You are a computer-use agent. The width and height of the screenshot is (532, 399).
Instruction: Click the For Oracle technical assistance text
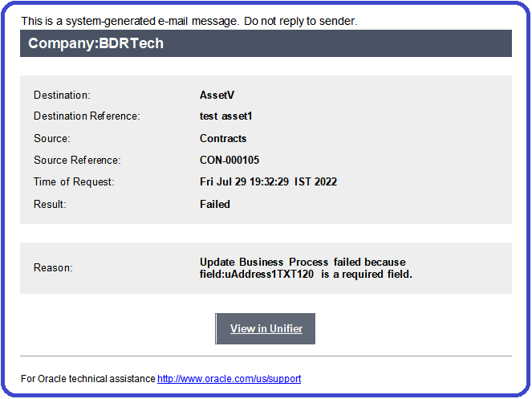coord(88,379)
